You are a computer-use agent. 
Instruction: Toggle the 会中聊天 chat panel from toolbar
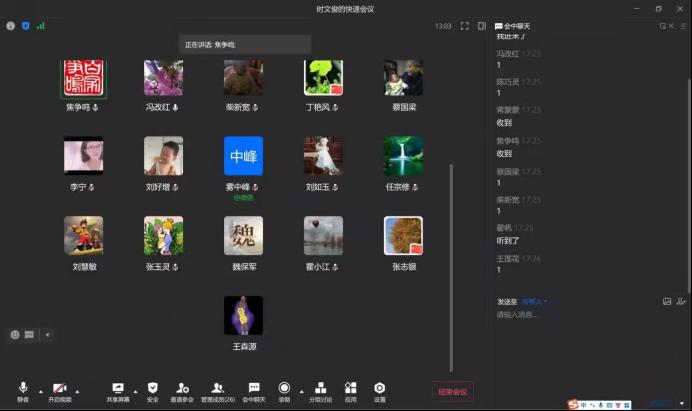[x=253, y=390]
